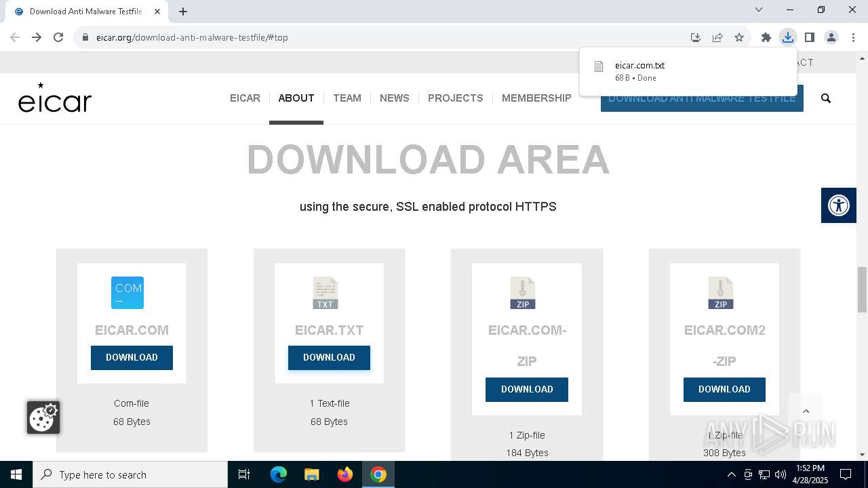Launch Firefox from taskbar
868x488 pixels.
point(345,474)
